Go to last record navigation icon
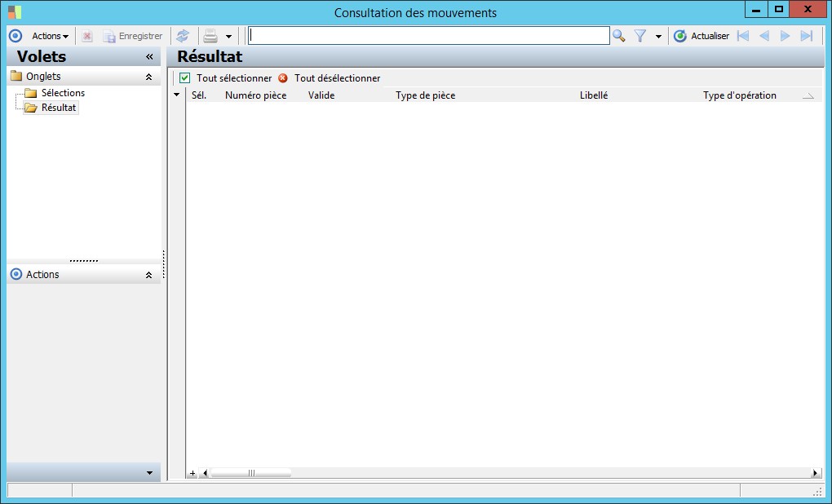This screenshot has height=504, width=832. coord(807,36)
